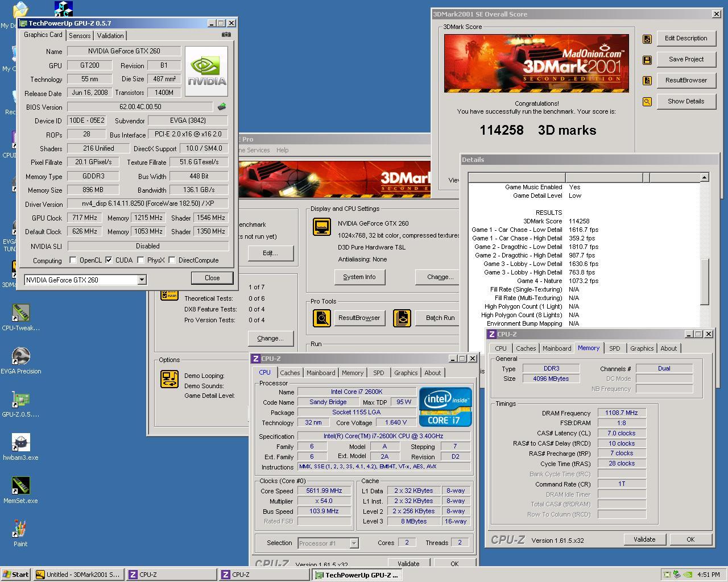Viewport: 728px width, 582px height.
Task: Open Graphics tab in CPU-Z Memory window
Action: (642, 348)
